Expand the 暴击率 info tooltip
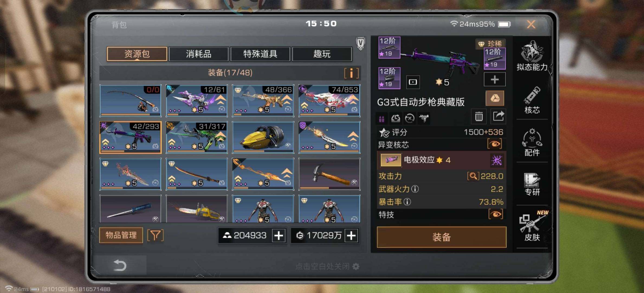The width and height of the screenshot is (644, 293). (x=407, y=202)
